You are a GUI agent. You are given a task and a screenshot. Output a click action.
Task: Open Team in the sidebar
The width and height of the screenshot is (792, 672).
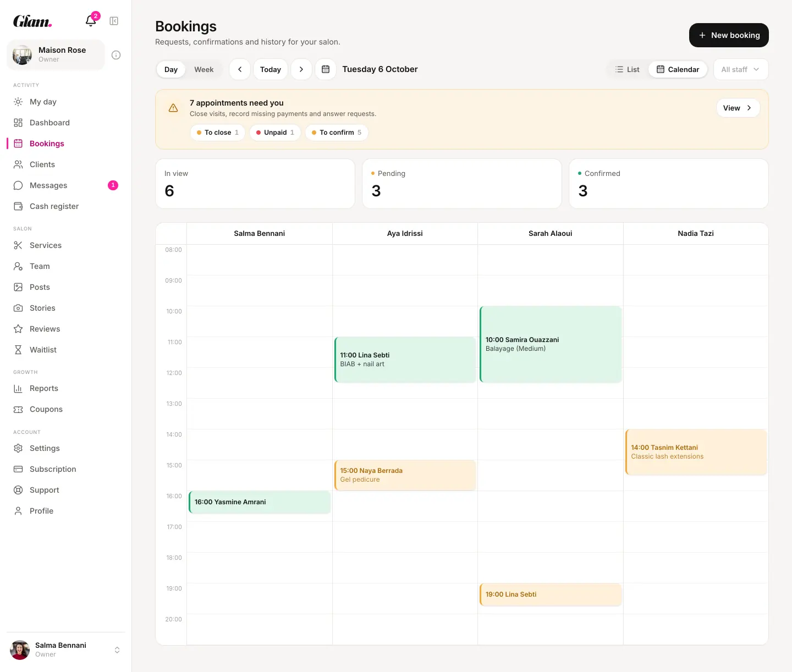65,266
